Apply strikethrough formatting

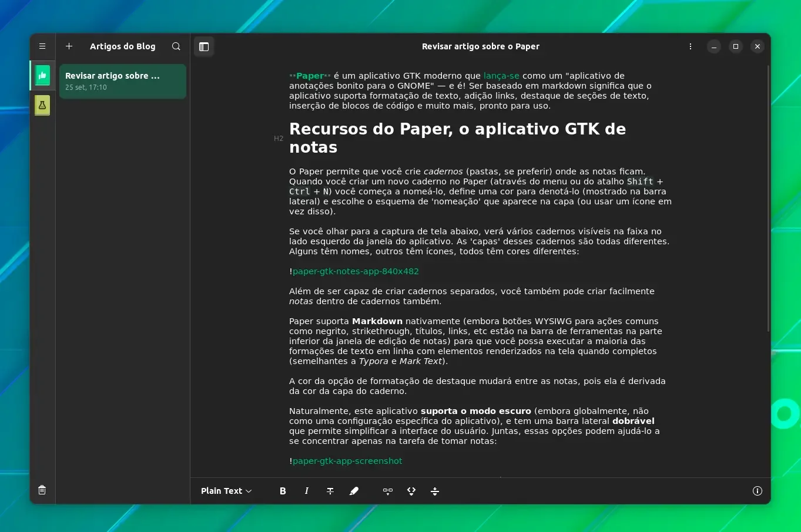pyautogui.click(x=330, y=491)
